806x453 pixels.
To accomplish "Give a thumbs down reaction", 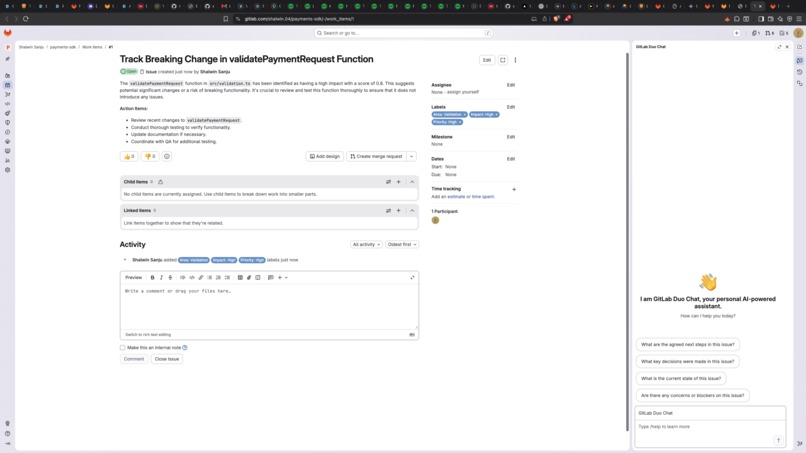I will tap(150, 156).
